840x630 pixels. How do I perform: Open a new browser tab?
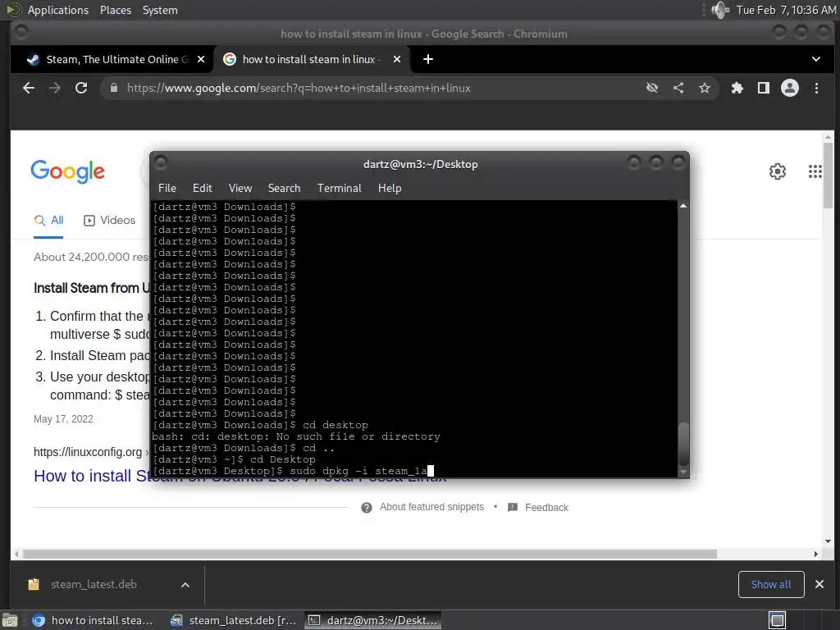point(428,59)
